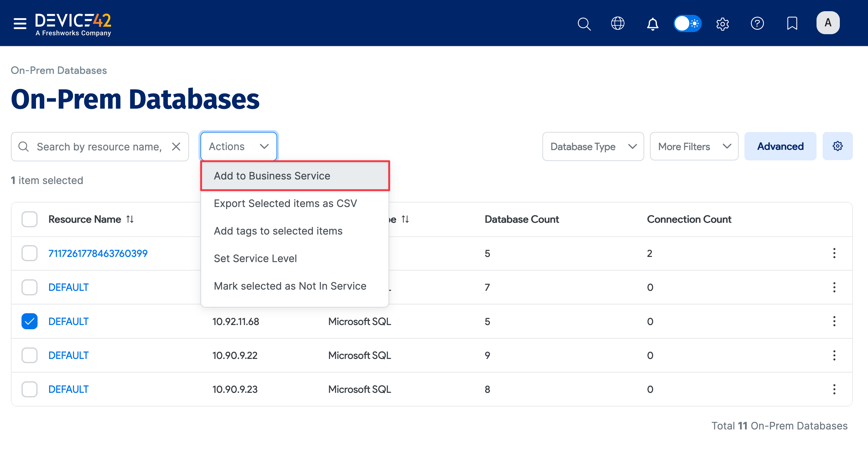Select checkbox for 10.90.9.23 row
The width and height of the screenshot is (868, 460).
point(30,389)
